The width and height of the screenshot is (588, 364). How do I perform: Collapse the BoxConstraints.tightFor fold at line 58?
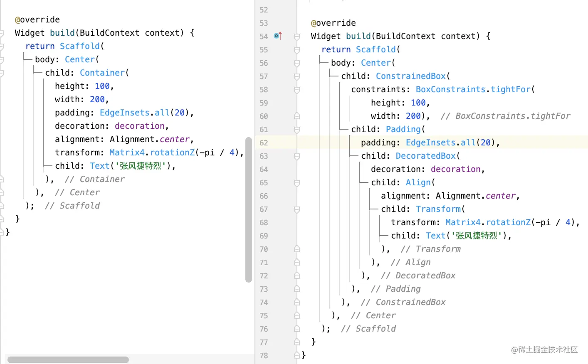[297, 90]
